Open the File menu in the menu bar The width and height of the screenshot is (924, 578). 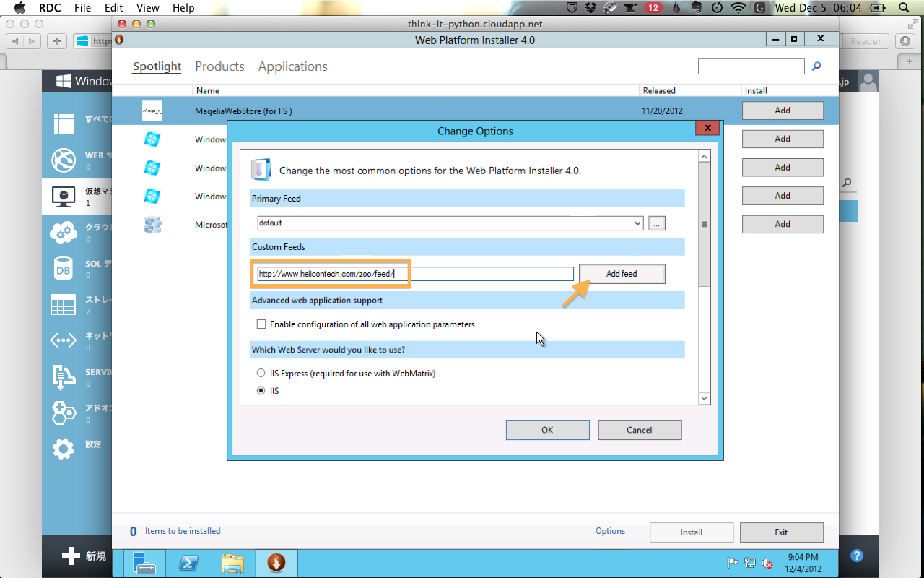82,8
